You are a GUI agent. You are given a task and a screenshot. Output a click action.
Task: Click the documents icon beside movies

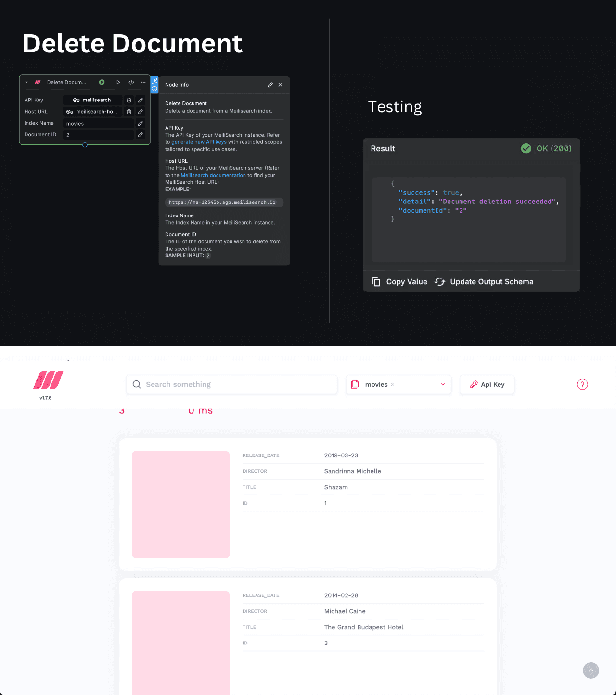pyautogui.click(x=355, y=384)
